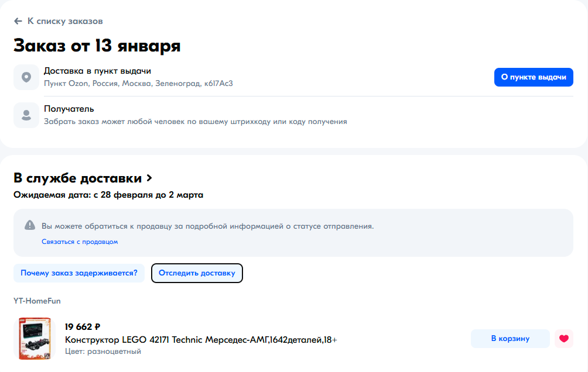This screenshot has height=372, width=588.
Task: Click 'Отследить доставку' button
Action: coord(197,273)
